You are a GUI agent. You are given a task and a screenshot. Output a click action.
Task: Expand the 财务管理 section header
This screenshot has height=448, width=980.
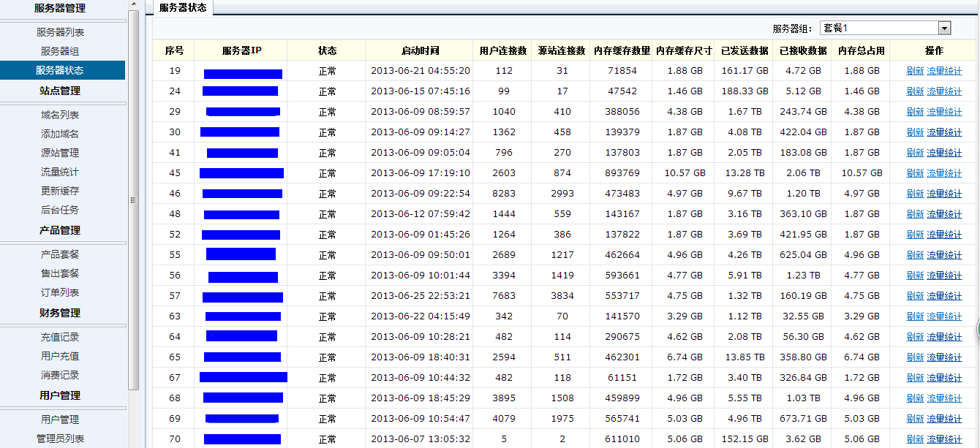click(x=60, y=313)
